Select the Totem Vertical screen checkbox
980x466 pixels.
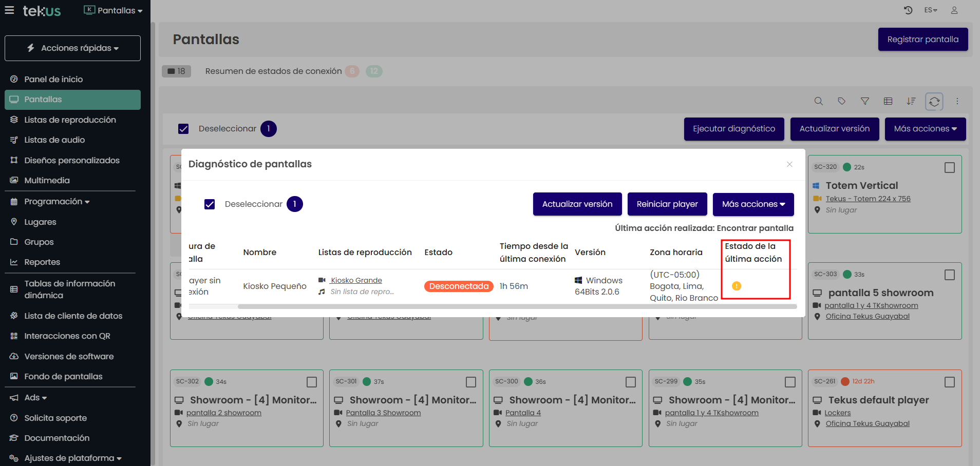click(950, 168)
